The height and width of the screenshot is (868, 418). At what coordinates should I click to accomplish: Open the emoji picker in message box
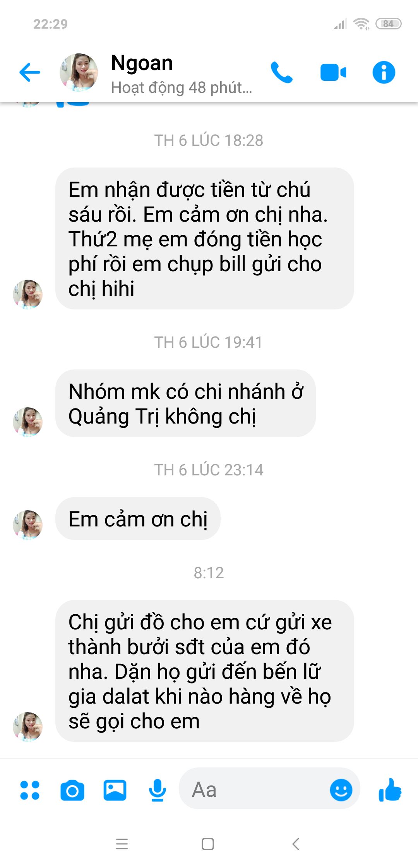(341, 789)
